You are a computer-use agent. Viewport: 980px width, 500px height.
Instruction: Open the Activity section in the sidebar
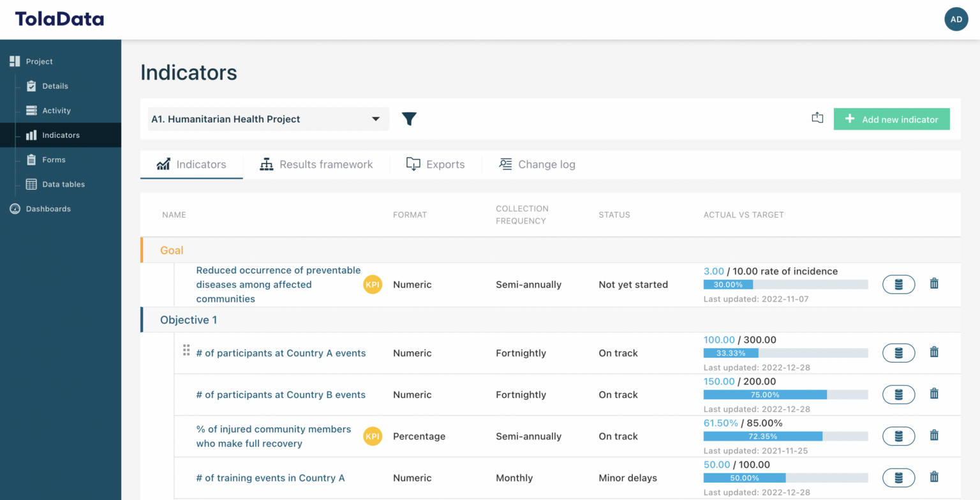coord(56,110)
